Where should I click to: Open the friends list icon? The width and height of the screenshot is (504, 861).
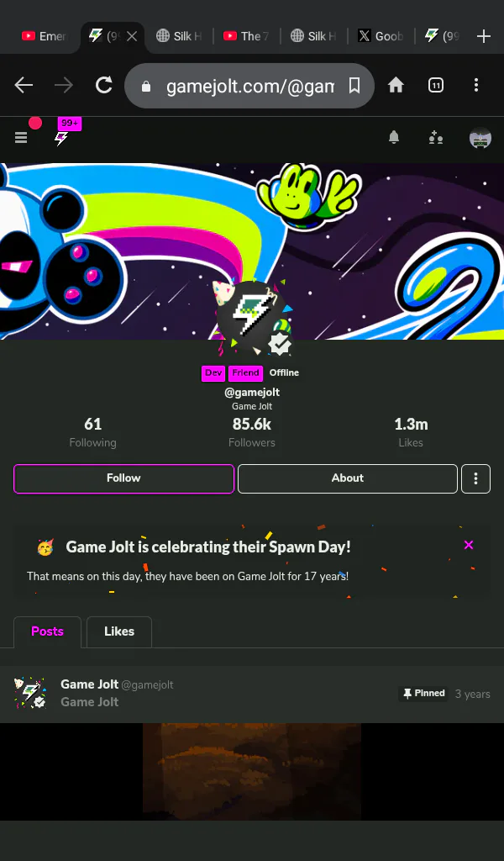pyautogui.click(x=436, y=138)
